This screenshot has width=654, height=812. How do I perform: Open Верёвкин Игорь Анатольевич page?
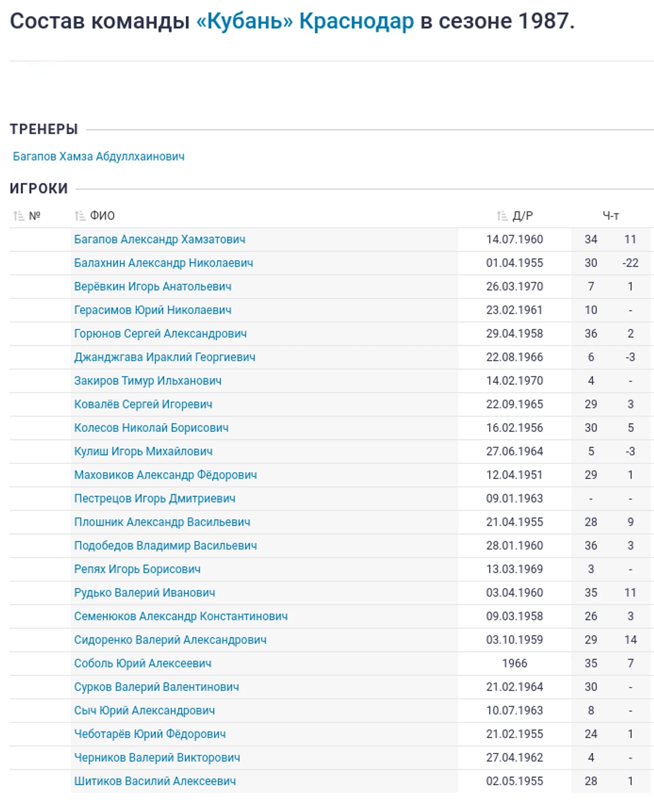click(153, 286)
